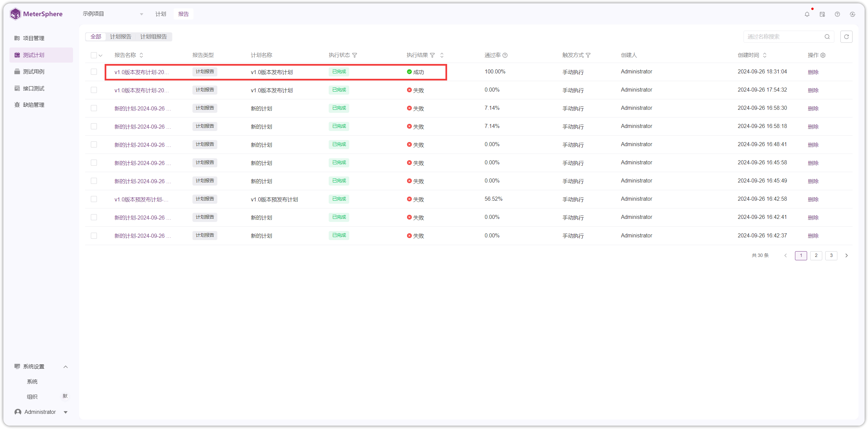Select all rows with the header checkbox
The image size is (868, 429).
(94, 55)
